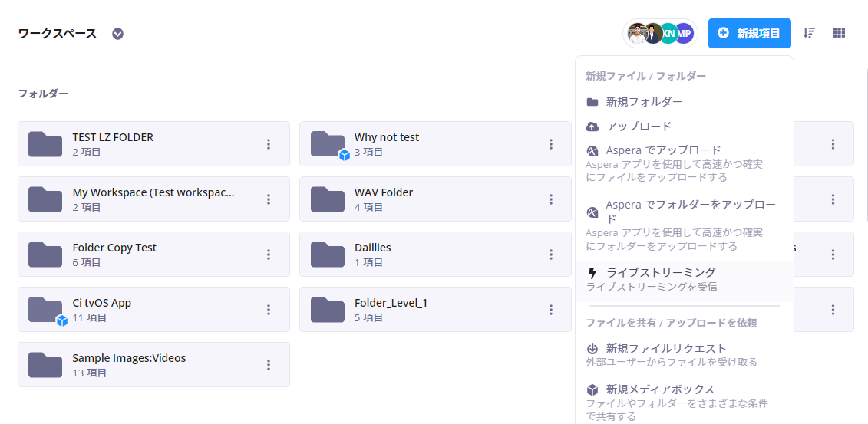Image resolution: width=868 pixels, height=424 pixels.
Task: Open more options for WAV Folder
Action: (551, 199)
